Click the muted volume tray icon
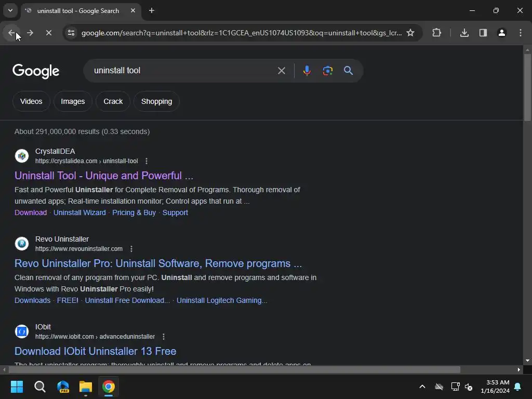This screenshot has height=399, width=532. [x=469, y=387]
